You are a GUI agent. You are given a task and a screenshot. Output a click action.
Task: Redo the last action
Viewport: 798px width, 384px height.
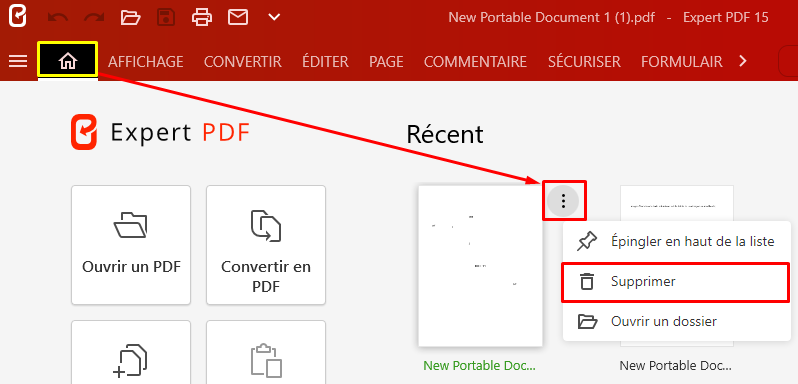pyautogui.click(x=94, y=18)
